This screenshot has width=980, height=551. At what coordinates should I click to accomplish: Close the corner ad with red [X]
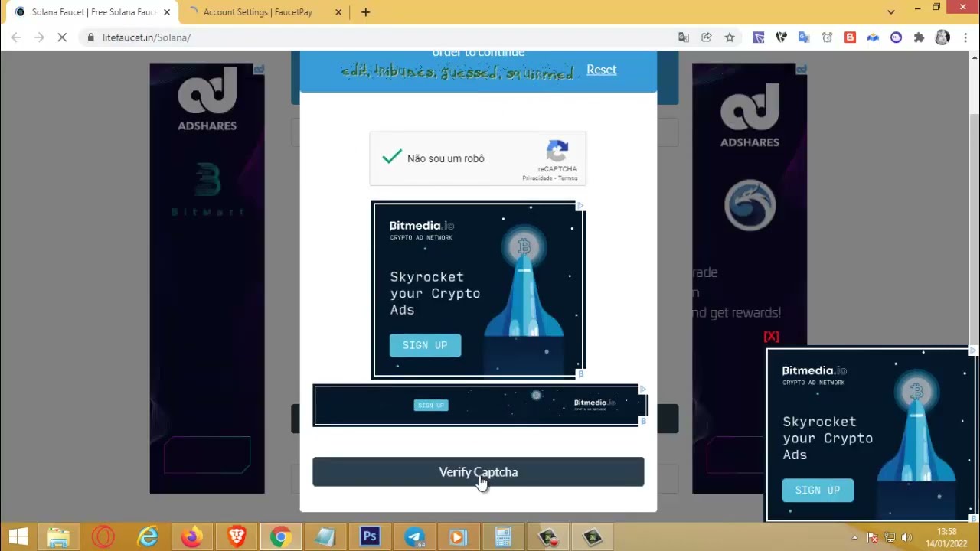tap(771, 337)
